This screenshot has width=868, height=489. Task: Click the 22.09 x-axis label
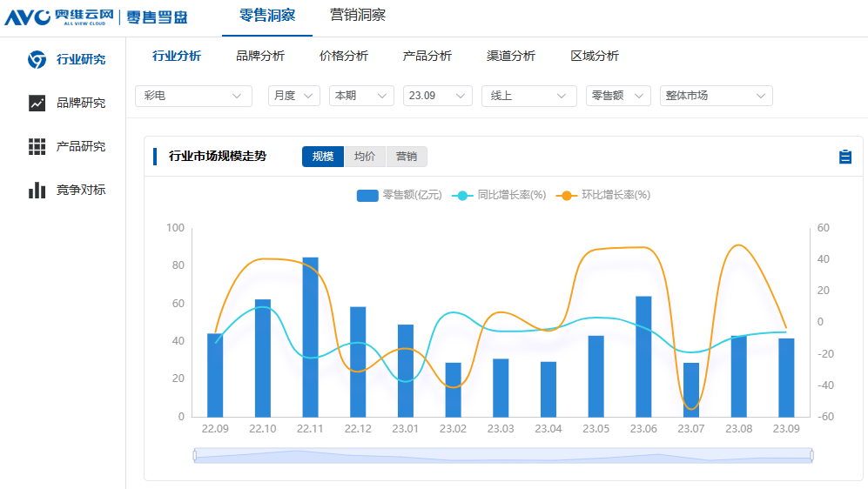[x=215, y=429]
